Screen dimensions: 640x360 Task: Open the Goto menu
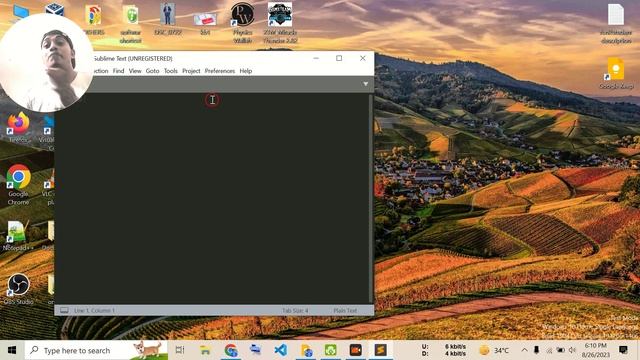[x=152, y=71]
